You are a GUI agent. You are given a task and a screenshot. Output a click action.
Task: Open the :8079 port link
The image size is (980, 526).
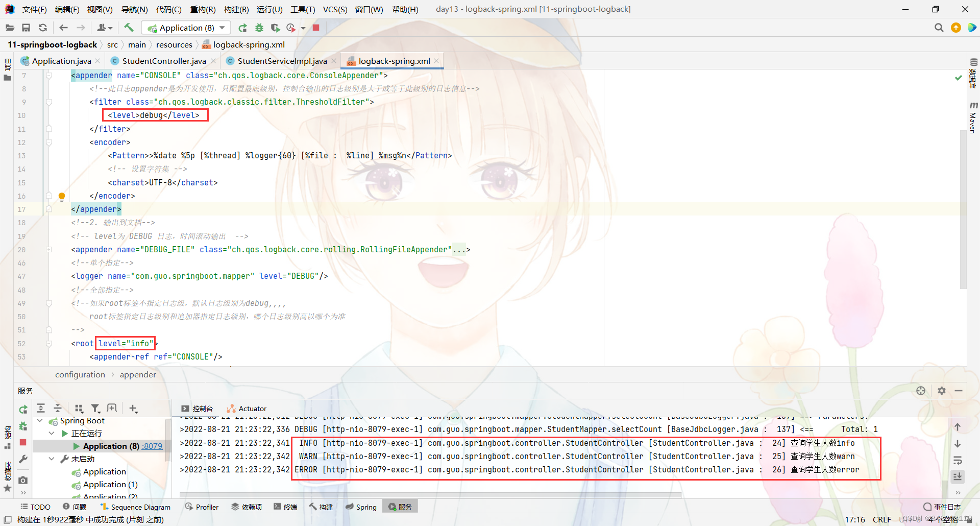pos(152,446)
